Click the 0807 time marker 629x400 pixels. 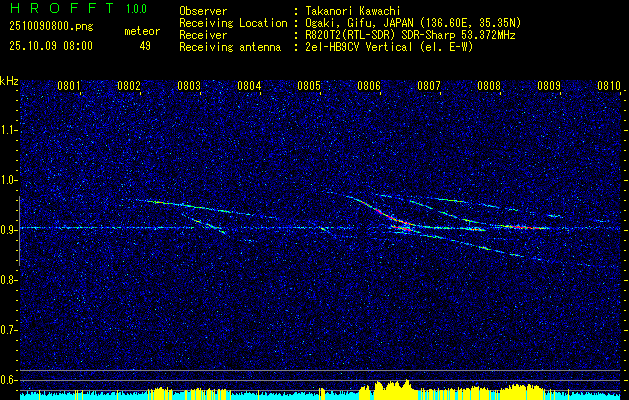point(429,86)
